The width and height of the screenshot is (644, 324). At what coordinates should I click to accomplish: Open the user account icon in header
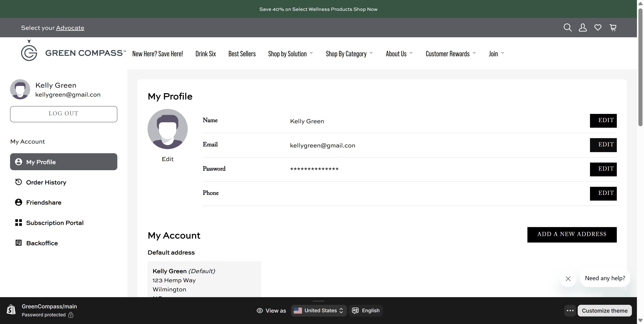pos(583,28)
